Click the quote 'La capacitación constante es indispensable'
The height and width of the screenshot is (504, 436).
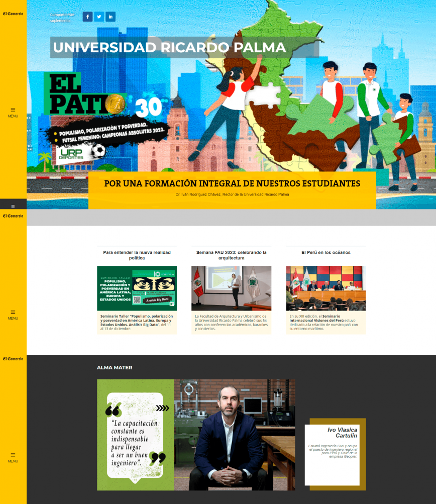tap(134, 443)
